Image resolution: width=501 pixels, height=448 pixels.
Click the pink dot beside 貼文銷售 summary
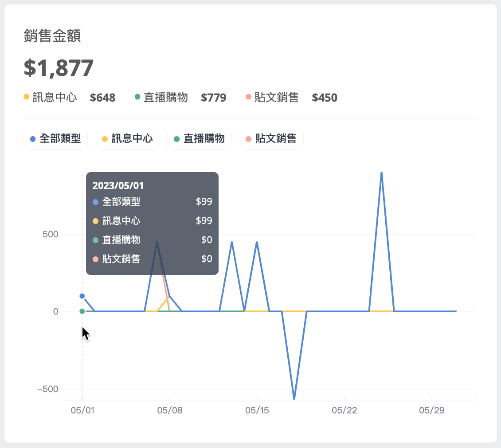248,97
